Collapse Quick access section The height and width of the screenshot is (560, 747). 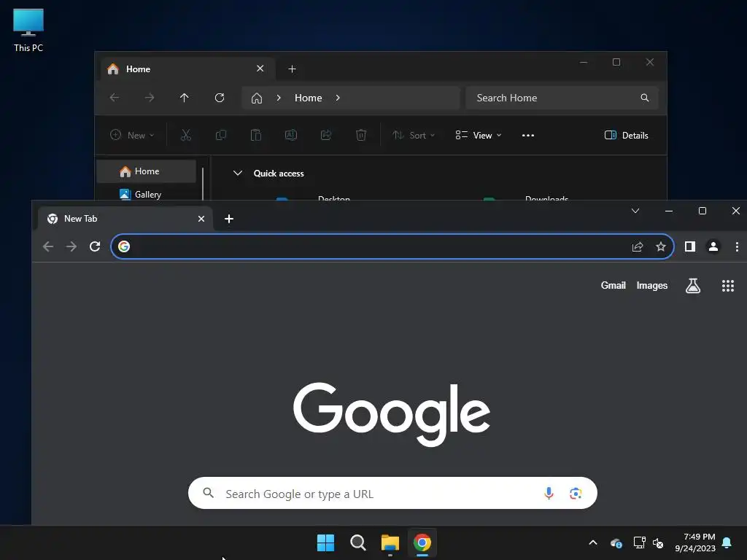(x=238, y=174)
